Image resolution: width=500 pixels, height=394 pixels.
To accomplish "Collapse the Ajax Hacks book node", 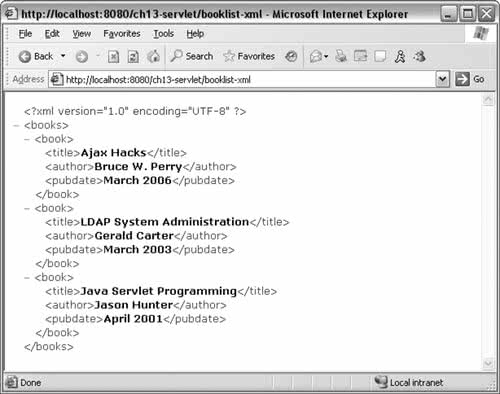I will click(x=27, y=139).
